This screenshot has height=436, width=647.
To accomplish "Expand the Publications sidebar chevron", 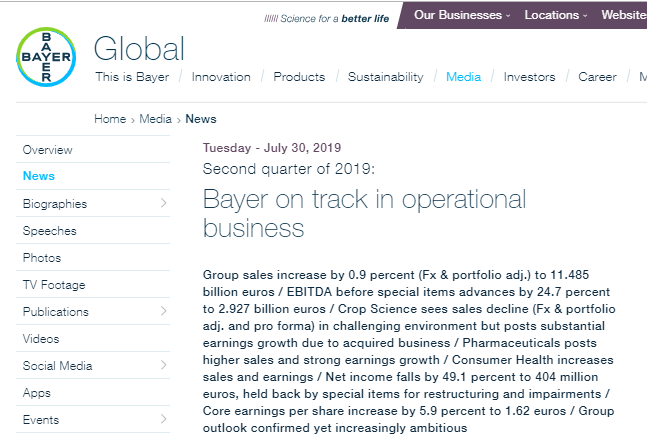I will click(x=163, y=312).
